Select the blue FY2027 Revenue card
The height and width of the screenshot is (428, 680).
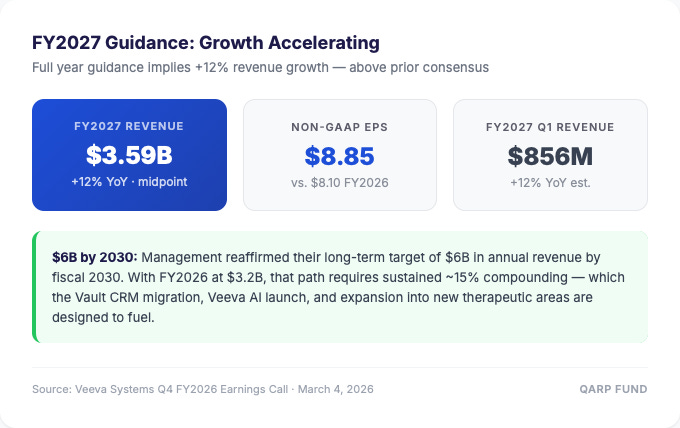click(130, 155)
